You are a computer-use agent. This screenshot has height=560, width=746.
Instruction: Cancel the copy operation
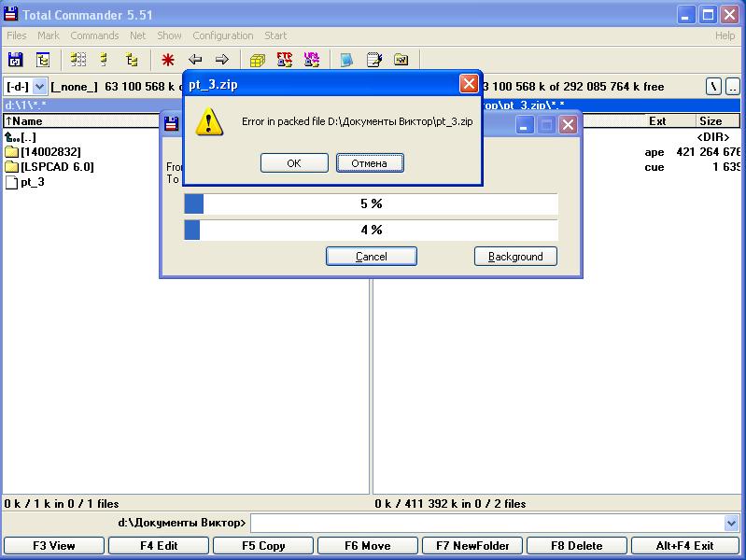tap(371, 257)
